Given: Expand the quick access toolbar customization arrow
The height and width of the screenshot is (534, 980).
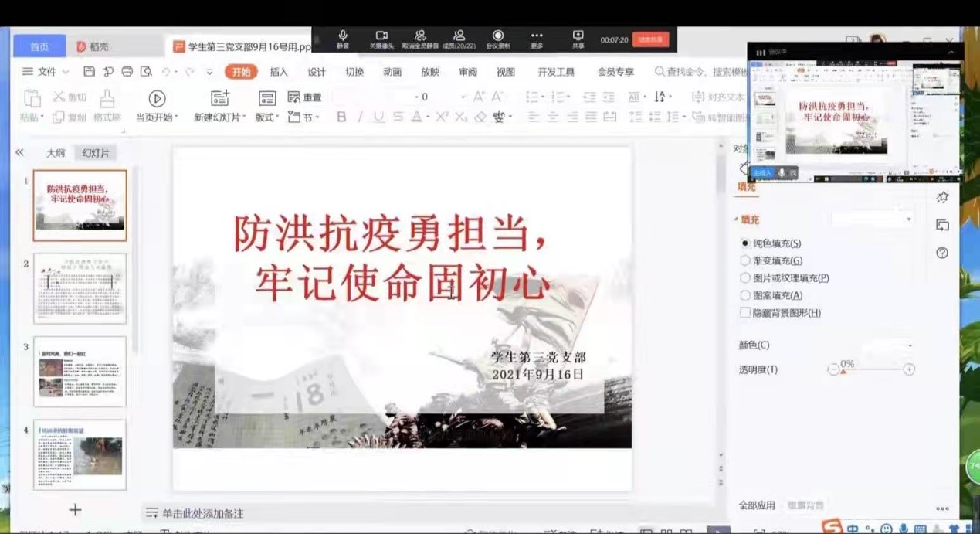Looking at the screenshot, I should (x=209, y=72).
